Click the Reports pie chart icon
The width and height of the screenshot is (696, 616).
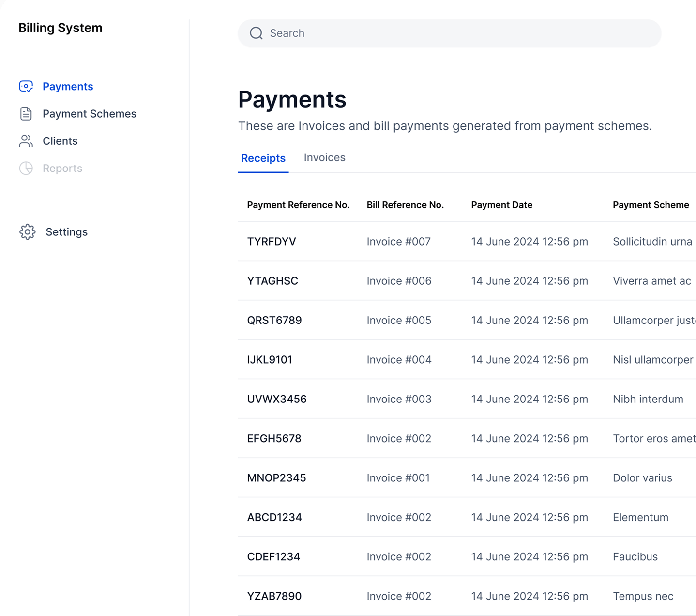click(26, 169)
